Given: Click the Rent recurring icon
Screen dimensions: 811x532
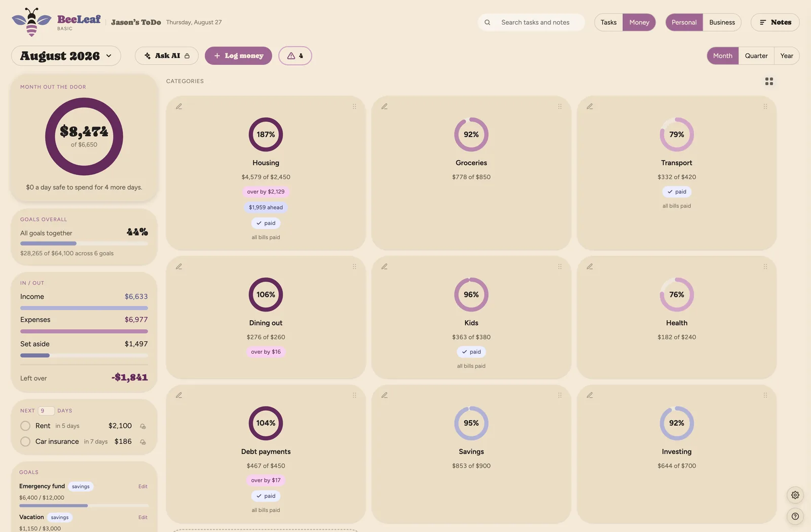Looking at the screenshot, I should click(x=143, y=426).
